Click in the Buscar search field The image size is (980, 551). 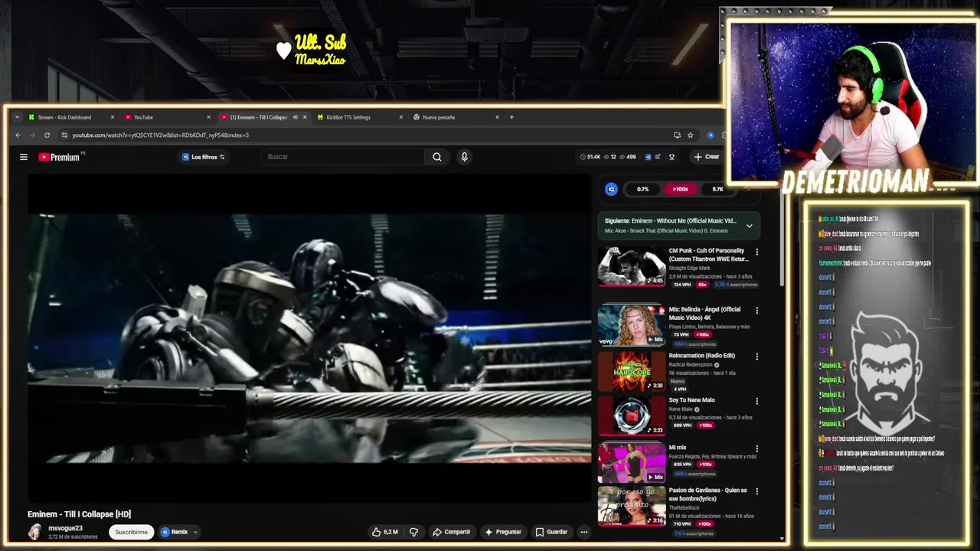343,157
